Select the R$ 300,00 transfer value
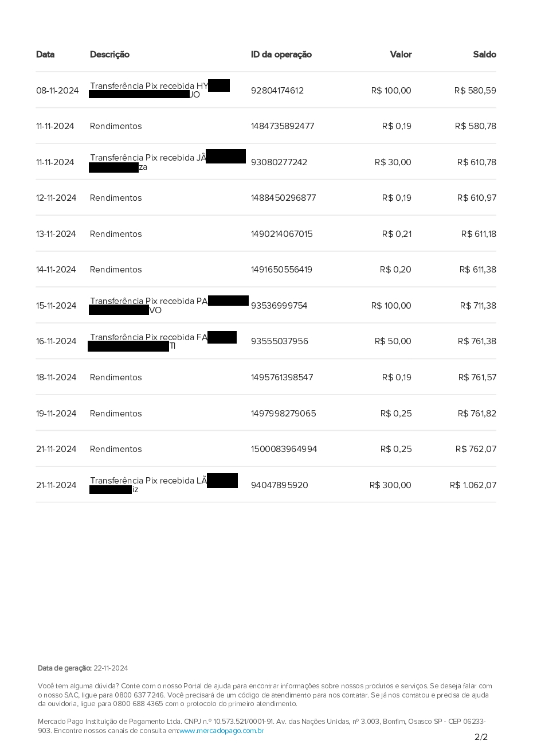This screenshot has height=756, width=533. (390, 485)
